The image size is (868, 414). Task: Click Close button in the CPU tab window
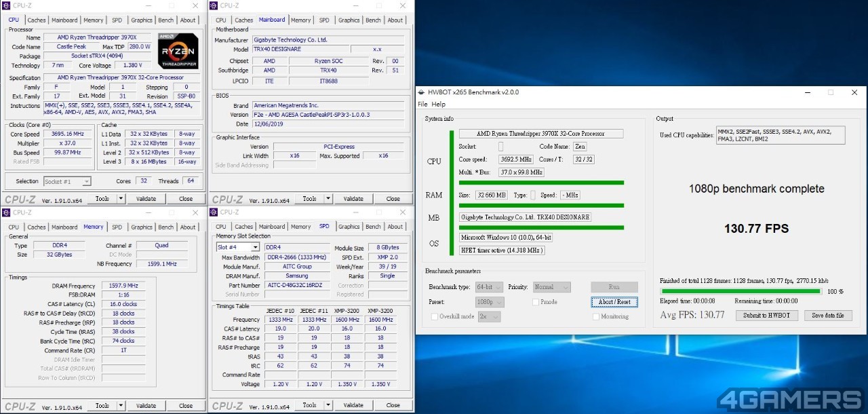pos(186,199)
